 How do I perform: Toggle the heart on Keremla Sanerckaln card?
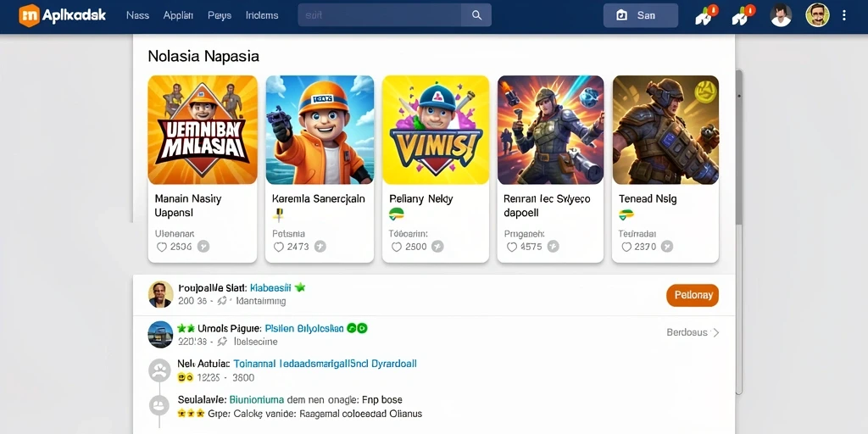coord(279,247)
